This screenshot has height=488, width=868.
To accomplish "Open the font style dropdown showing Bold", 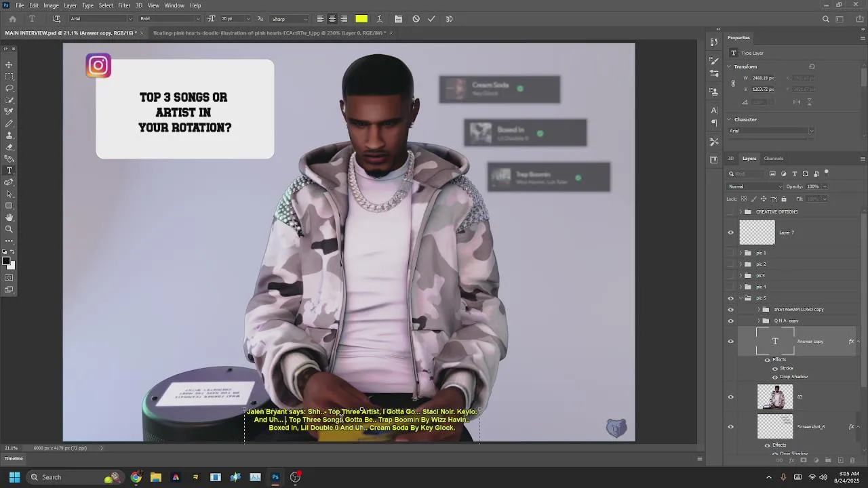I will click(170, 19).
